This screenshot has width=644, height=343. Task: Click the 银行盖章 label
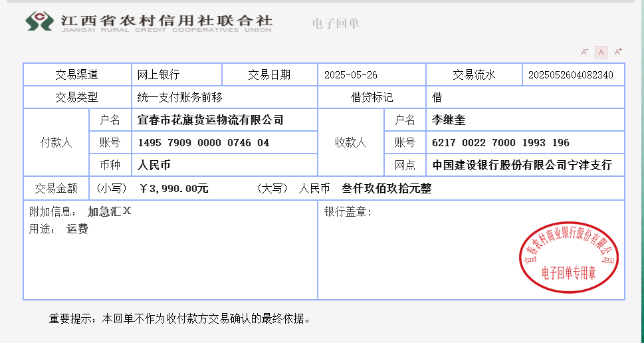pos(348,212)
